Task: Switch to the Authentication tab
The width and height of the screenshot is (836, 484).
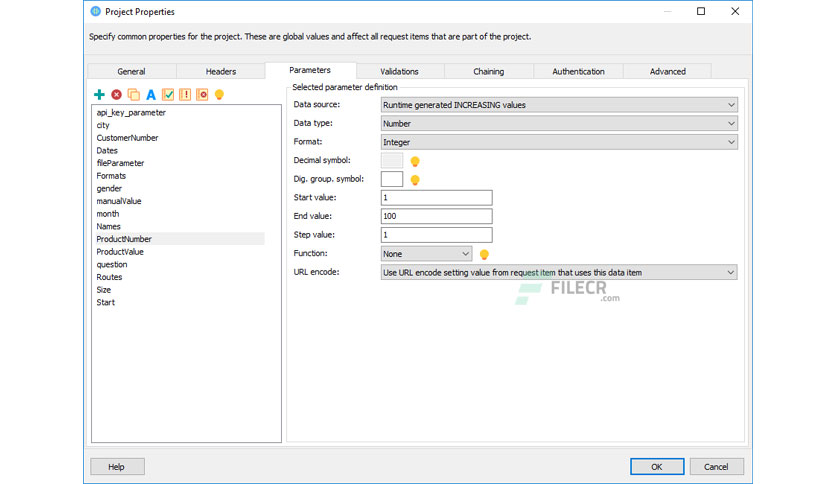Action: [x=578, y=71]
